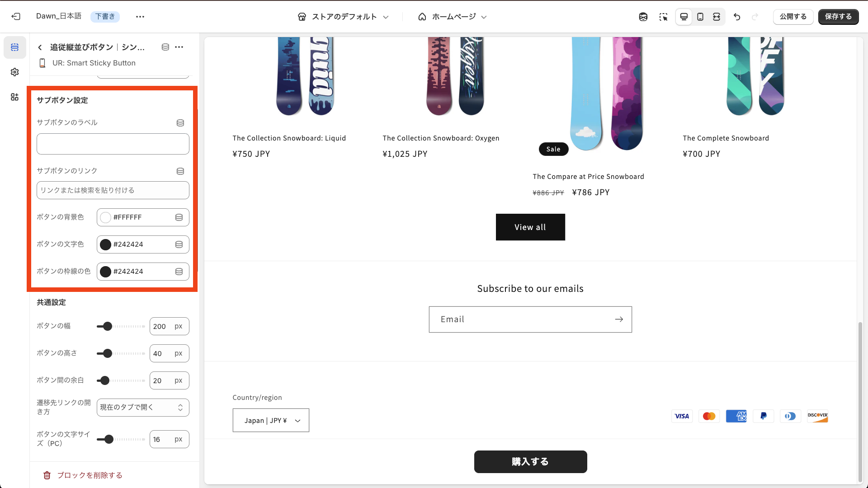
Task: Switch to full-width preview mode
Action: pos(716,16)
